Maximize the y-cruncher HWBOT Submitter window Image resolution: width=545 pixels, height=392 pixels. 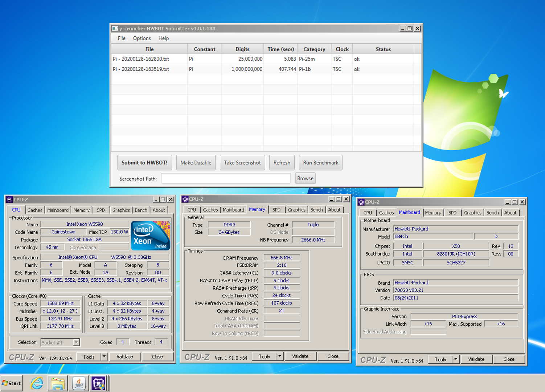[x=410, y=28]
